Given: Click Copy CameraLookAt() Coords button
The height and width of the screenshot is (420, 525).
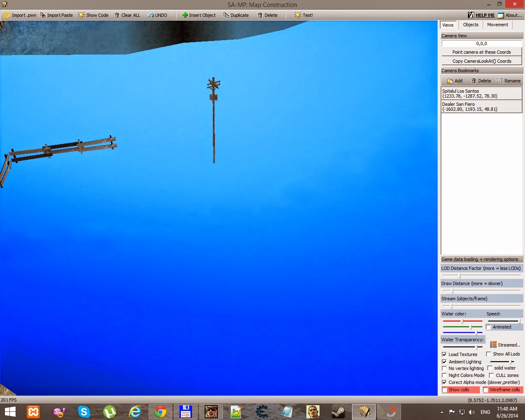Looking at the screenshot, I should click(x=482, y=61).
